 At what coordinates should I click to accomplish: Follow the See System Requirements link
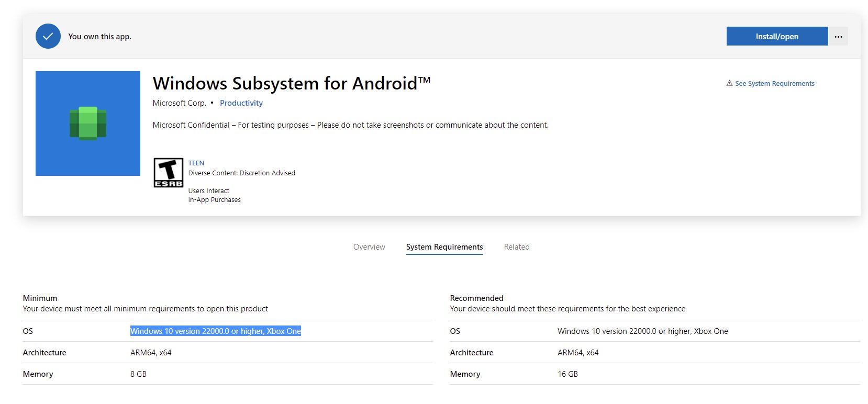pos(774,84)
